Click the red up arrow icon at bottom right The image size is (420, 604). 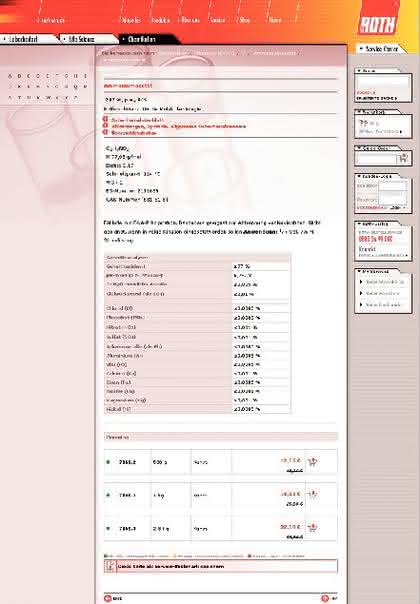(x=325, y=598)
